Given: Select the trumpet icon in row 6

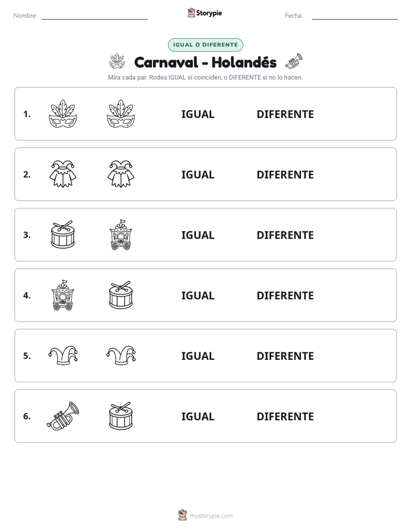Looking at the screenshot, I should click(x=63, y=416).
